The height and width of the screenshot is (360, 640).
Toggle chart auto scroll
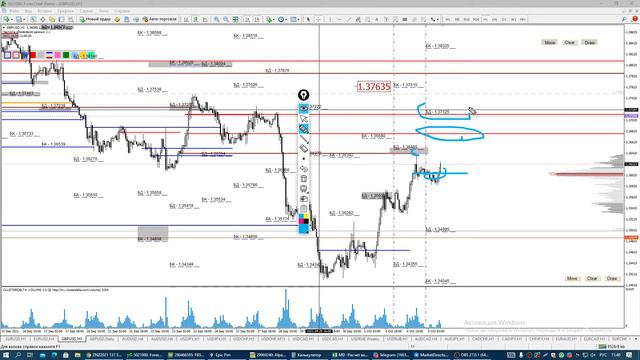247,19
